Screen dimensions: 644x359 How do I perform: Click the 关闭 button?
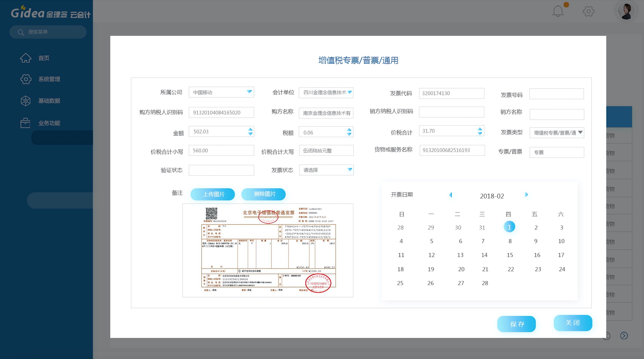coord(573,323)
